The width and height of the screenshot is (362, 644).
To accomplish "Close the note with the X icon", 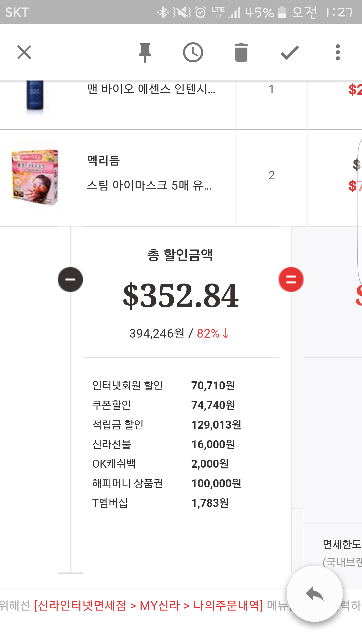I will [24, 52].
